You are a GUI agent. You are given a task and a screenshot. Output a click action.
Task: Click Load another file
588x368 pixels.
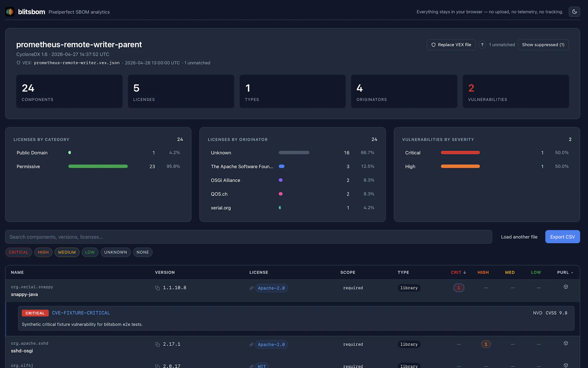click(519, 237)
